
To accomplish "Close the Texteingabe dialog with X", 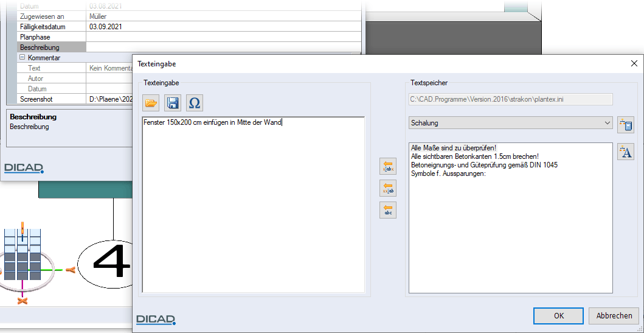I will point(634,63).
